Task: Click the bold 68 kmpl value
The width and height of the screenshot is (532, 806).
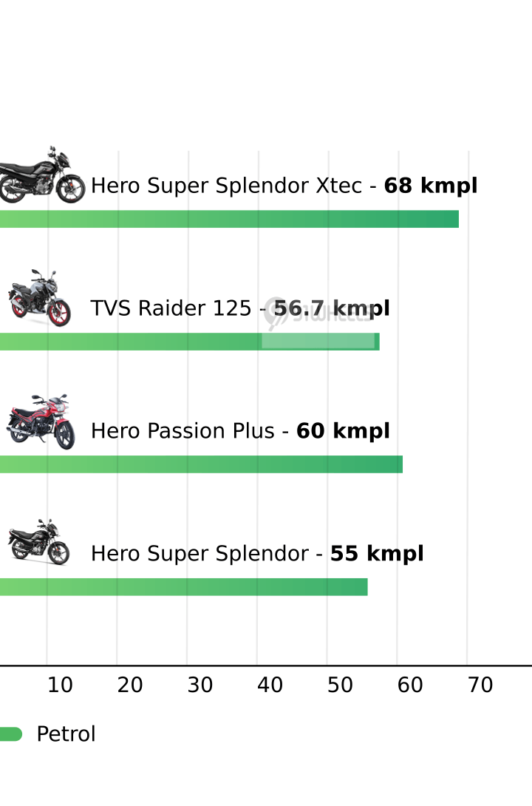Action: (431, 186)
